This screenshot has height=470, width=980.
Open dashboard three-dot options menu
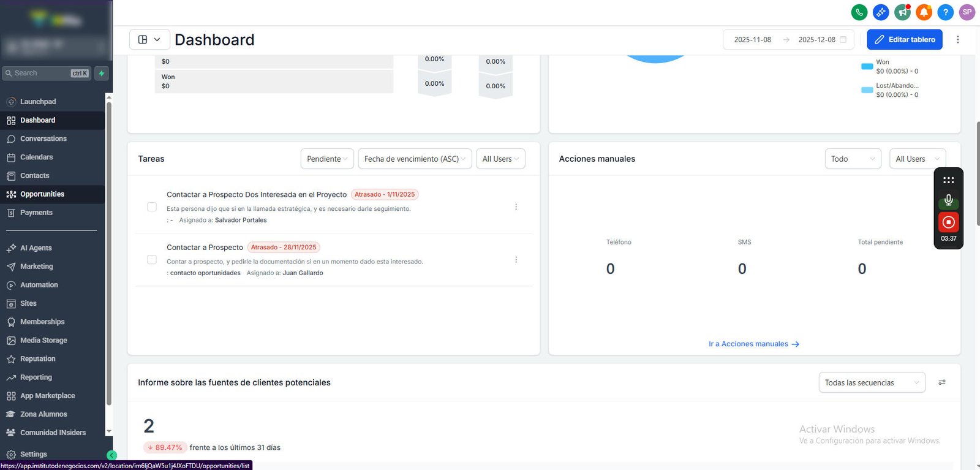click(x=958, y=39)
